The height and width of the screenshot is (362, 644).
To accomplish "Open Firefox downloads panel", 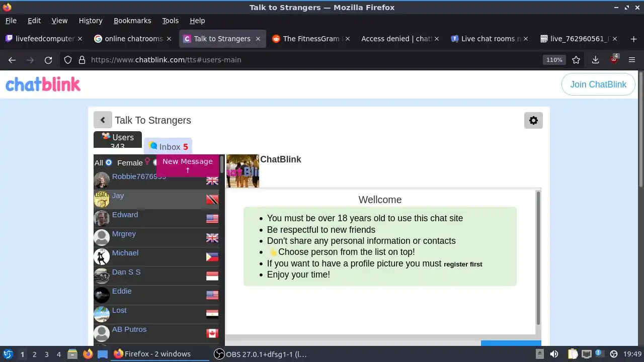I will pyautogui.click(x=595, y=60).
